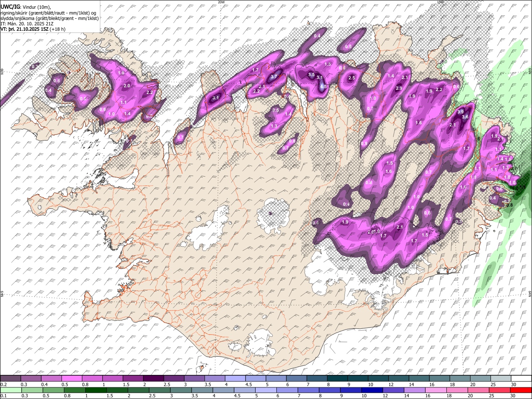Click the bright red final swatch, bottom legend row
This screenshot has height=399, width=532.
(520, 390)
